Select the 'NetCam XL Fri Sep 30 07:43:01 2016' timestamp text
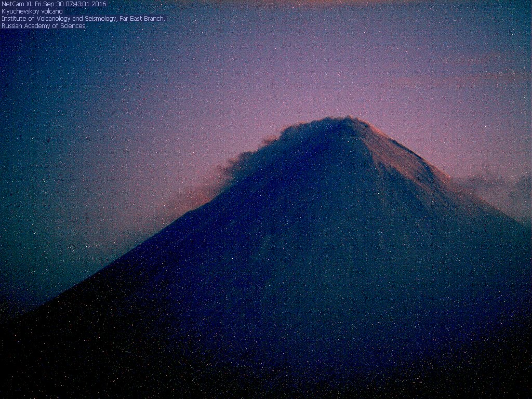Screen dimensions: 532x399 pyautogui.click(x=54, y=4)
